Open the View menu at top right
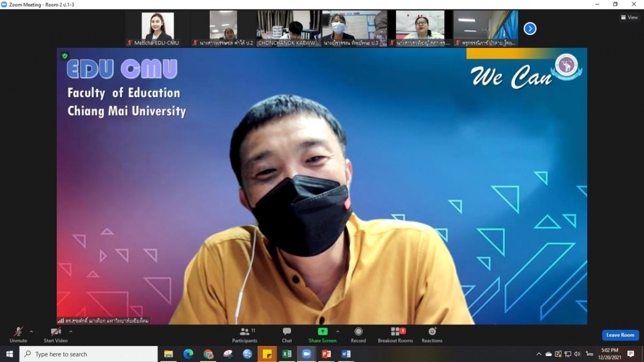This screenshot has width=644, height=362. pyautogui.click(x=630, y=17)
